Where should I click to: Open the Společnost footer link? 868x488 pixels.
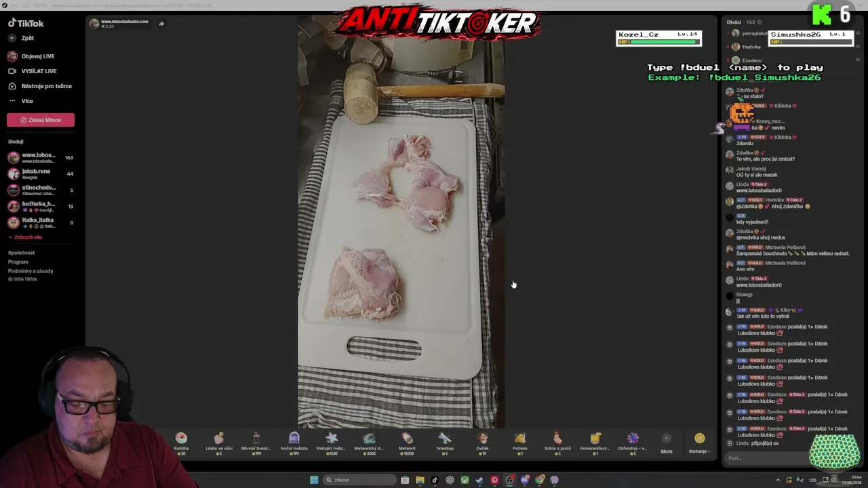[x=21, y=253]
